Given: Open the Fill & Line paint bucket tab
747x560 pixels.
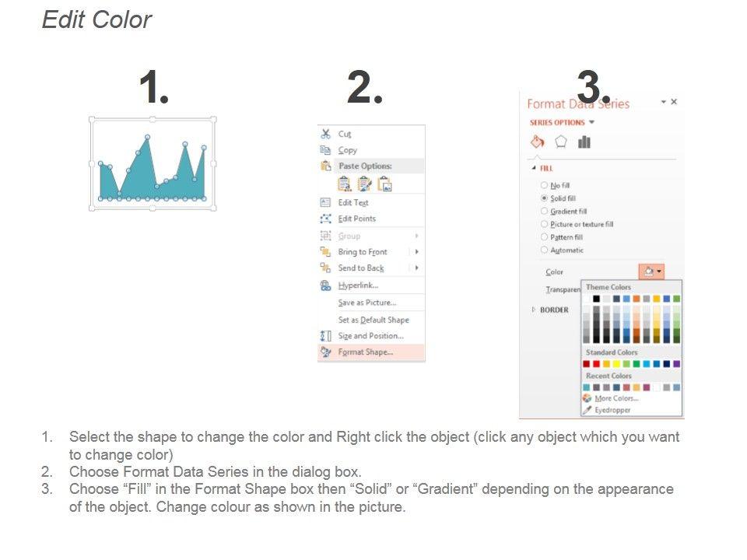Looking at the screenshot, I should pyautogui.click(x=537, y=142).
